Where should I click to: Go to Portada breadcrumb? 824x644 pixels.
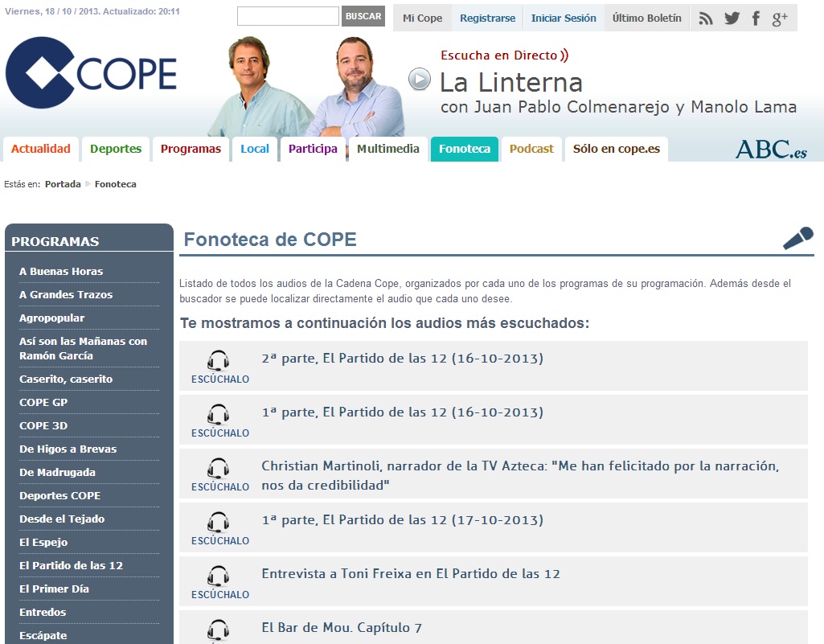click(x=63, y=184)
